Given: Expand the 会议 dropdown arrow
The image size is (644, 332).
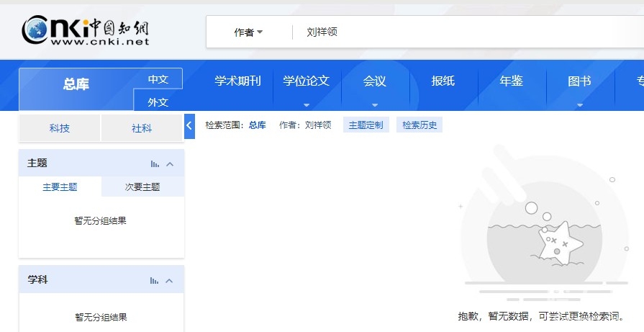Looking at the screenshot, I should point(375,104).
